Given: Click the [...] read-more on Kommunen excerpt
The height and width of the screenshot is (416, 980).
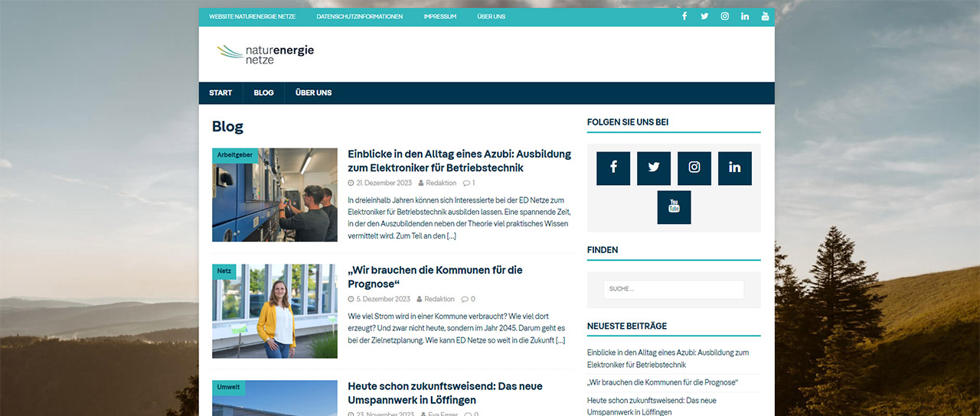Looking at the screenshot, I should pos(560,340).
